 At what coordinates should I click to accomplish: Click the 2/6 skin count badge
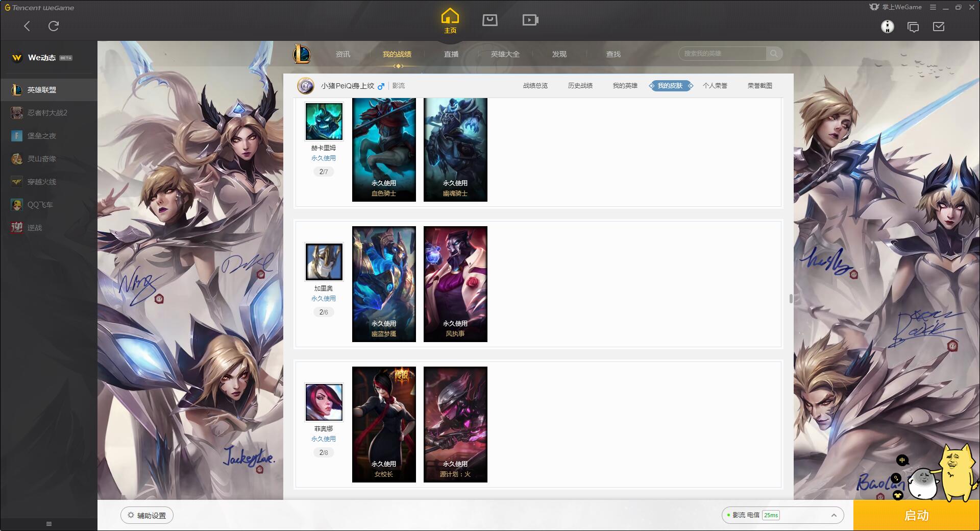tap(324, 312)
